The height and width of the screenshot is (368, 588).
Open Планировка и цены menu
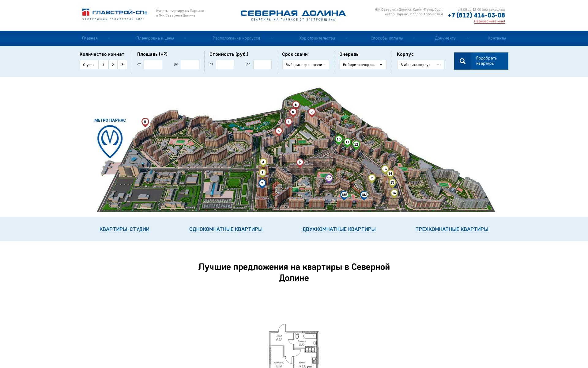pos(155,38)
